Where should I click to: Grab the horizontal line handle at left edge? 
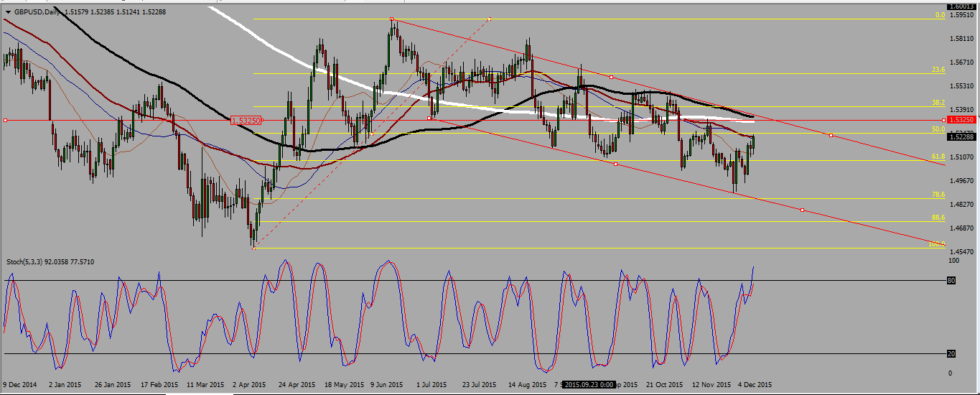5,120
